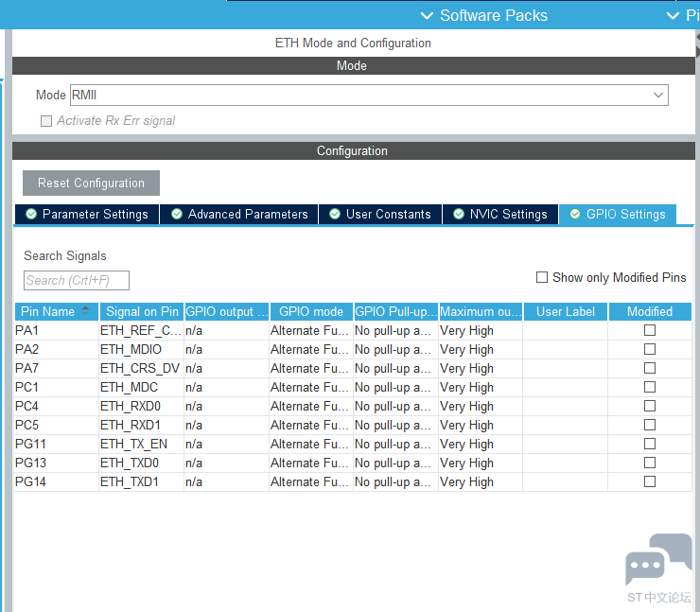Open the NVIC Settings tab
Viewport: 700px width, 612px height.
click(x=500, y=215)
